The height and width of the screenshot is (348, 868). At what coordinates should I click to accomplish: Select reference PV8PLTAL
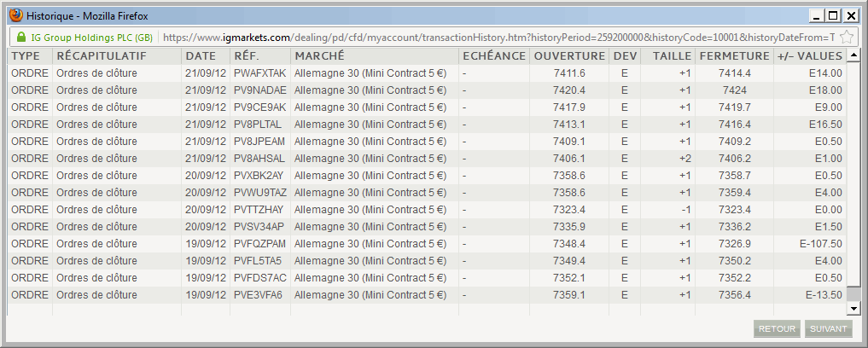(x=258, y=125)
